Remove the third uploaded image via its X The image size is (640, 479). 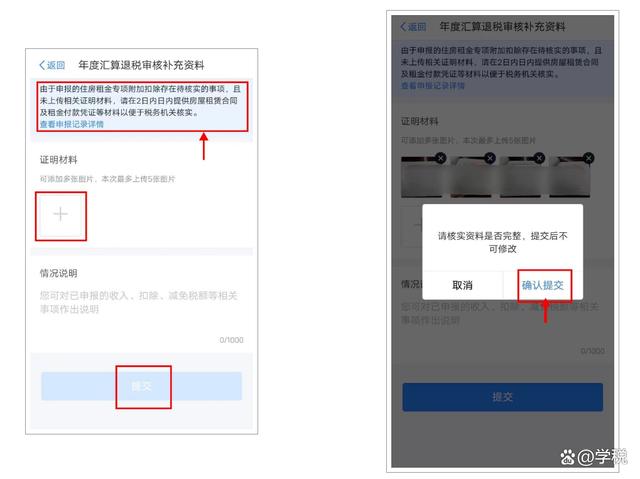click(540, 158)
